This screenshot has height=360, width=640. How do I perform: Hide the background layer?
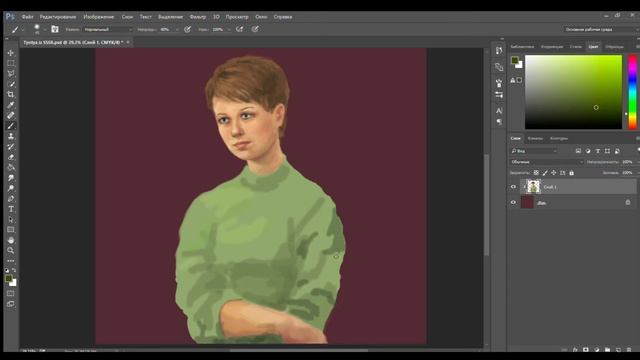(x=513, y=202)
